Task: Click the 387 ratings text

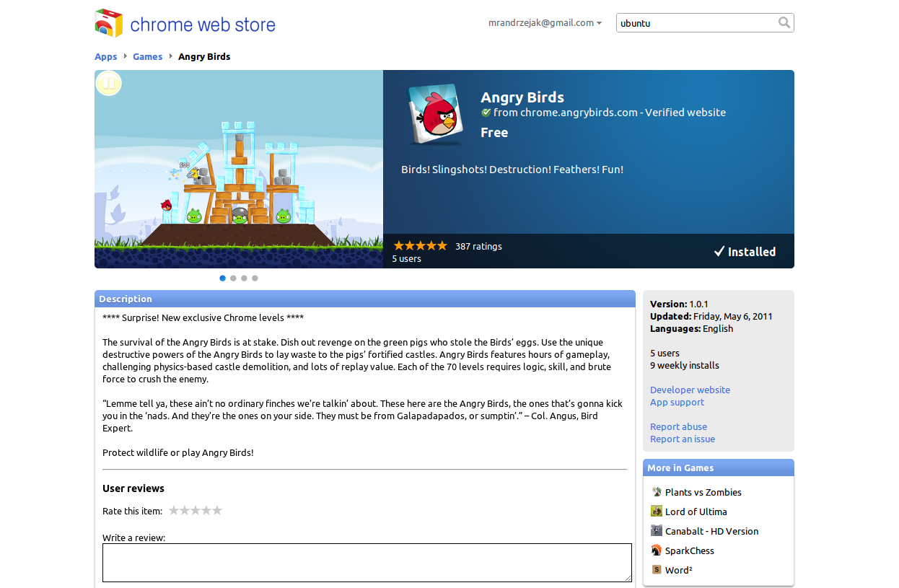Action: pyautogui.click(x=478, y=246)
